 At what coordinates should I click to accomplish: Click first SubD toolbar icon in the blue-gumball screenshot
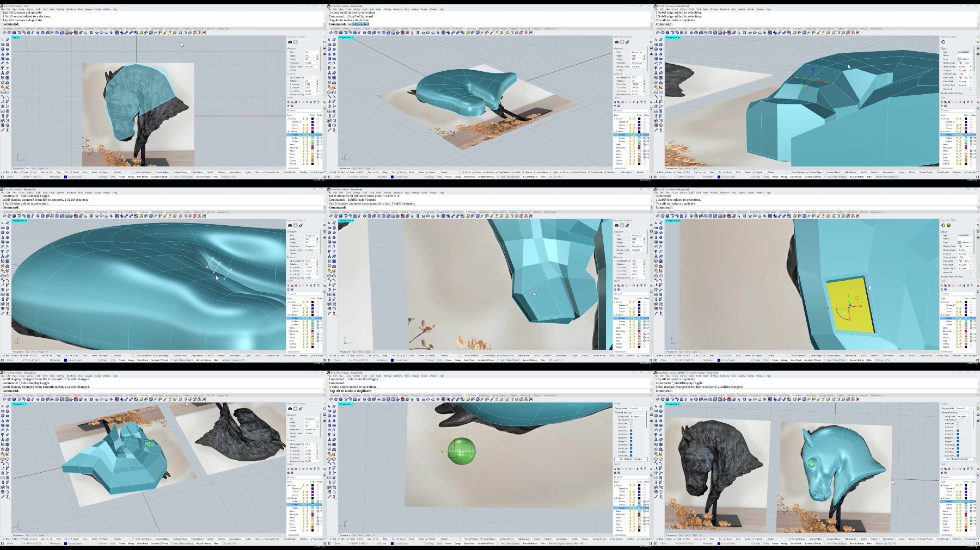pos(658,33)
